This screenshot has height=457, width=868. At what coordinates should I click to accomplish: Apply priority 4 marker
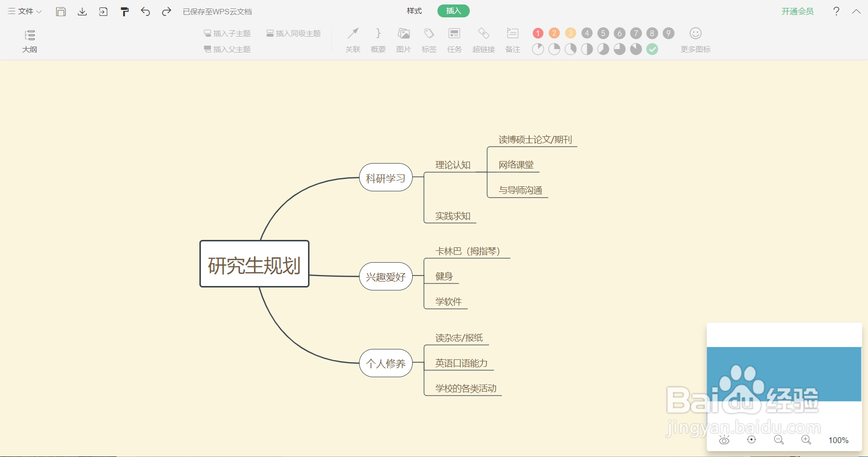click(x=587, y=33)
